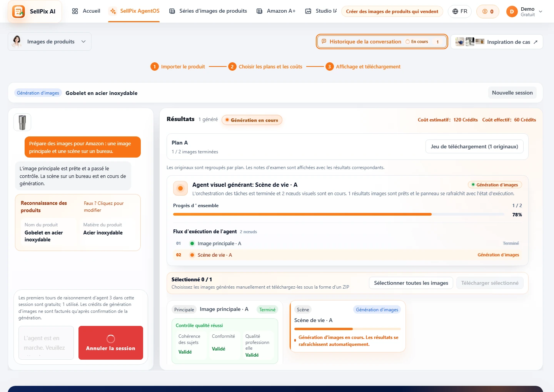Click the 'Inspiration de cas' external arrow

click(x=536, y=42)
